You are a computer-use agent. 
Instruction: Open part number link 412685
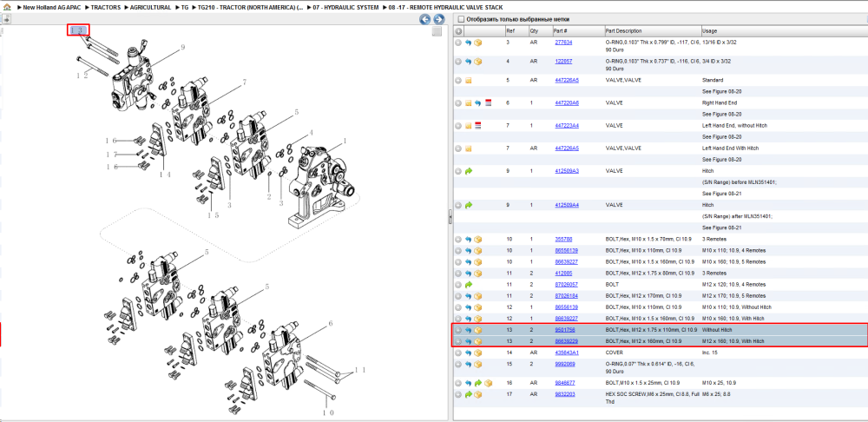[563, 273]
